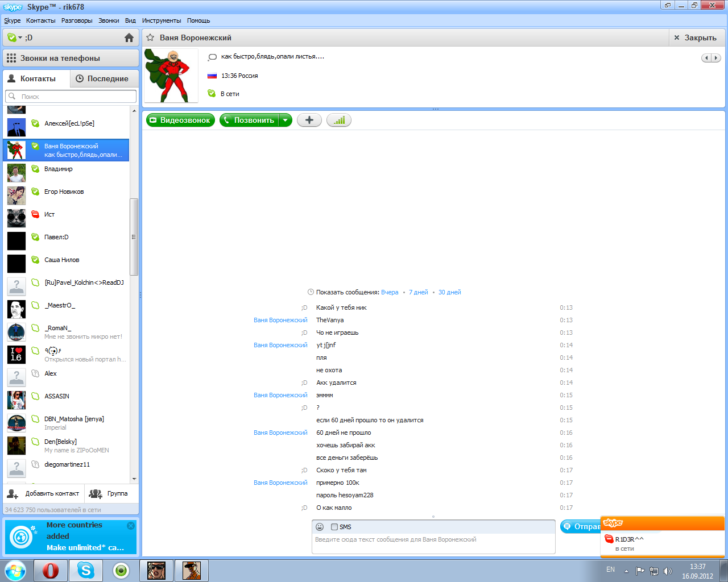Select contact Владимир in list
Screen dimensions: 728x582
67,173
